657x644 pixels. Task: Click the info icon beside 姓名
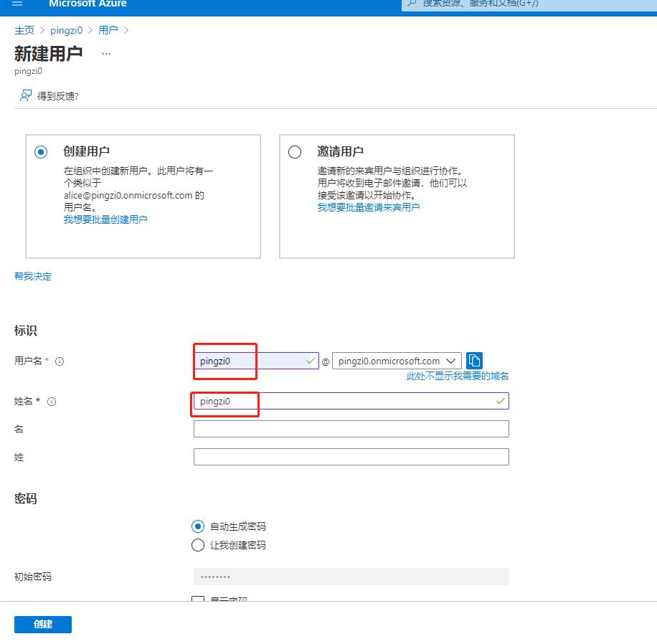(50, 402)
